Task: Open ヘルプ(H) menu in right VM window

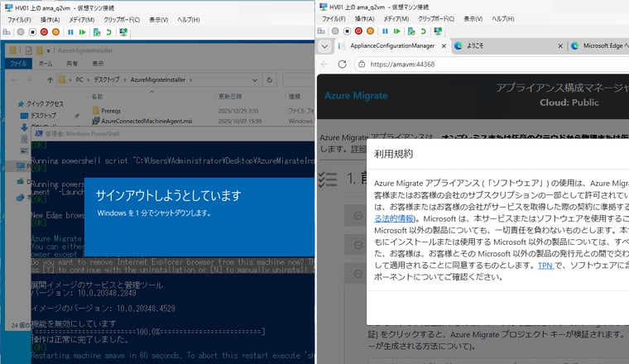Action: pos(502,19)
